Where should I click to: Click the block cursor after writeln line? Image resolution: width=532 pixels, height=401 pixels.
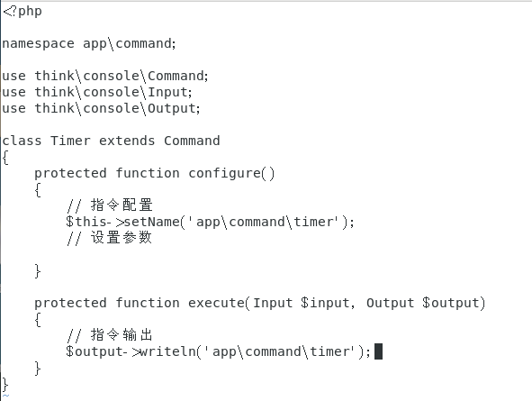coord(378,351)
